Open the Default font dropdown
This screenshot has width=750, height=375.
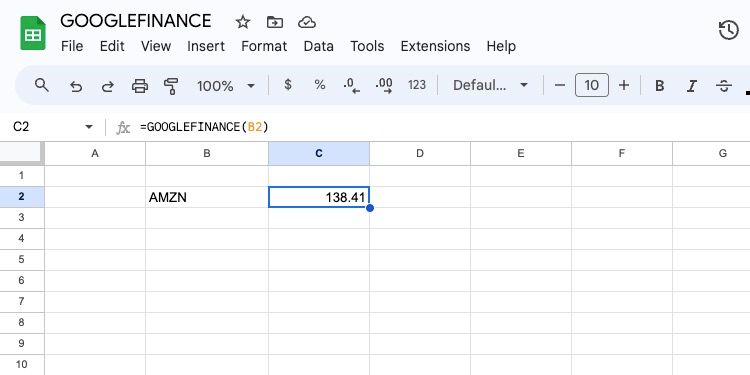pos(490,86)
